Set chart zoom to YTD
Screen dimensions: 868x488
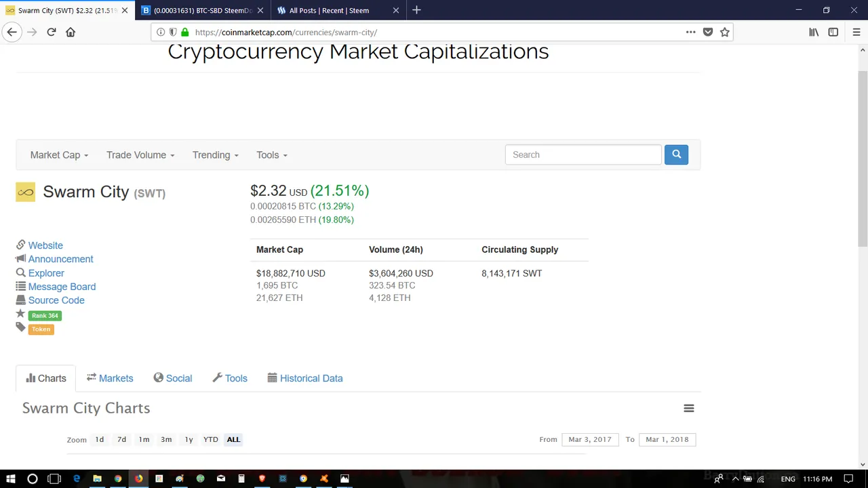click(x=211, y=439)
